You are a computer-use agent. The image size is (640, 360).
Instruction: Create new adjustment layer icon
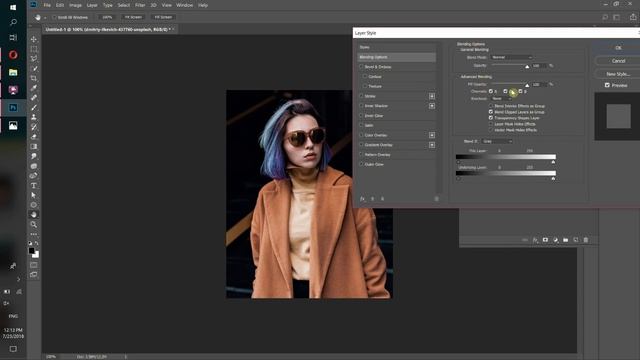(x=556, y=240)
